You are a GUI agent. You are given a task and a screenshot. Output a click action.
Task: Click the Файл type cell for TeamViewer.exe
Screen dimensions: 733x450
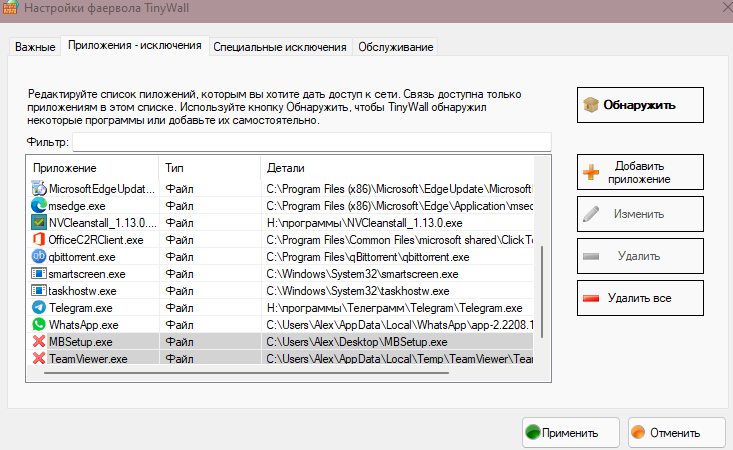pos(180,359)
